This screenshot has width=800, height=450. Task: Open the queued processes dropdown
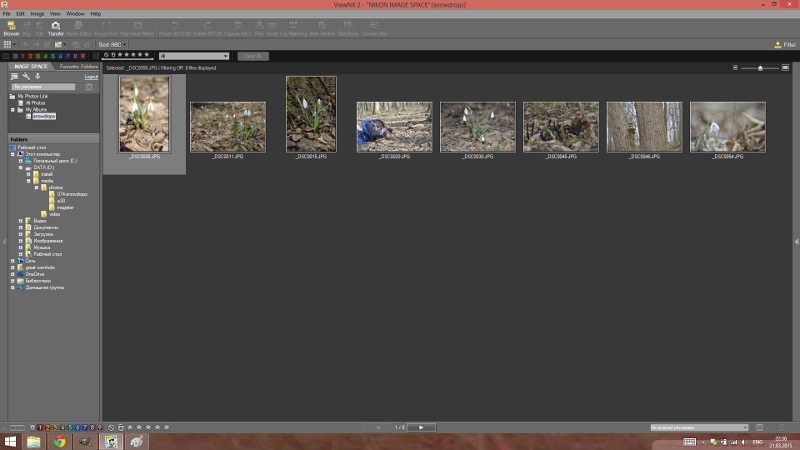pos(699,428)
